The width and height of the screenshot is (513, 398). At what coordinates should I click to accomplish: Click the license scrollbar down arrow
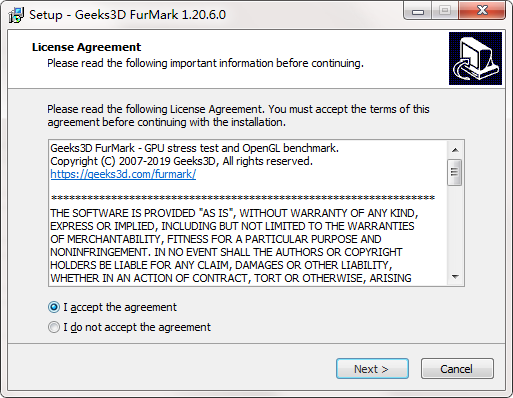pos(455,277)
